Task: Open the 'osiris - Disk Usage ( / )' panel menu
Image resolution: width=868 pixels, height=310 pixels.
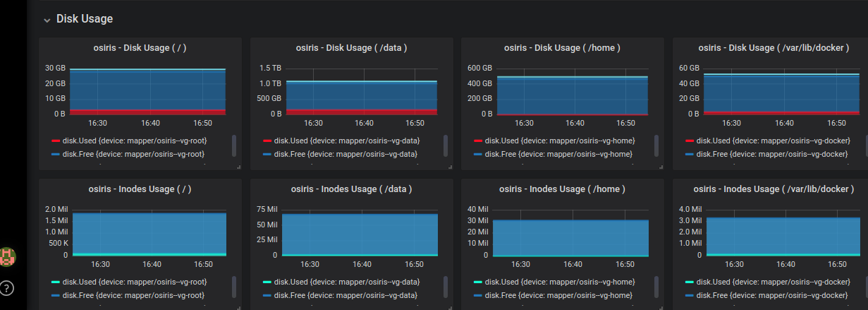Action: pos(140,48)
